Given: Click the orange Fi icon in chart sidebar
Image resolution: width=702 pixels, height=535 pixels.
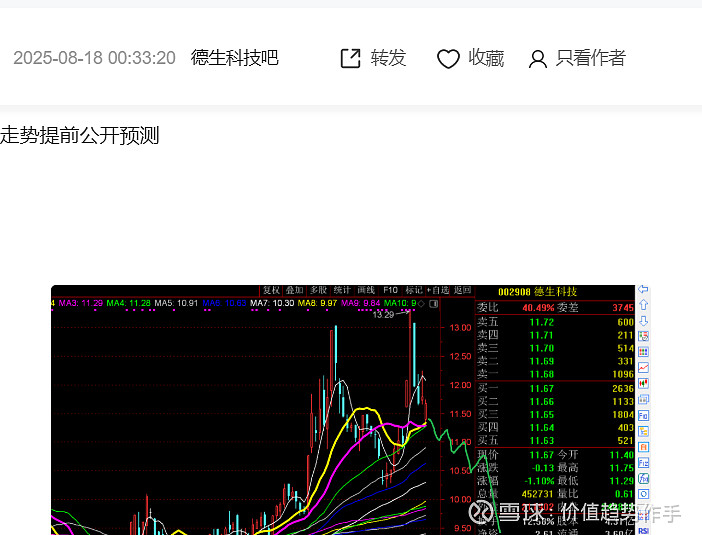Looking at the screenshot, I should (x=643, y=447).
